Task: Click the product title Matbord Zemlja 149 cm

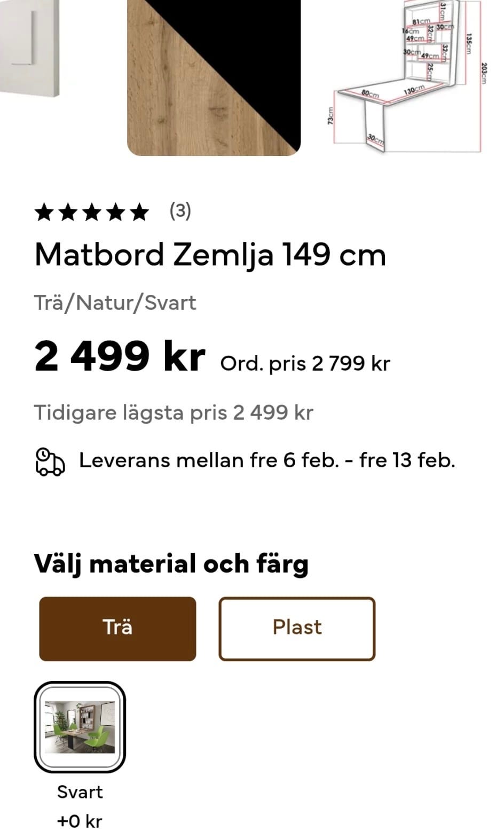Action: (210, 255)
